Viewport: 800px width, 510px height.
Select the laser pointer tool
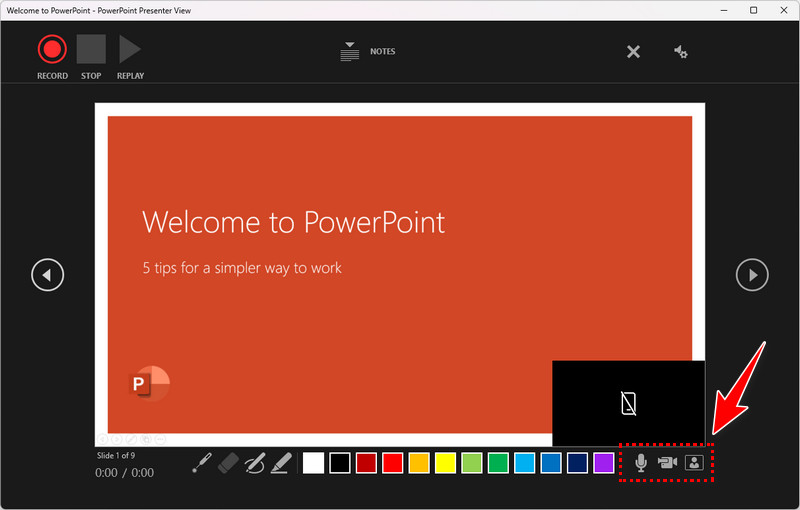[202, 463]
